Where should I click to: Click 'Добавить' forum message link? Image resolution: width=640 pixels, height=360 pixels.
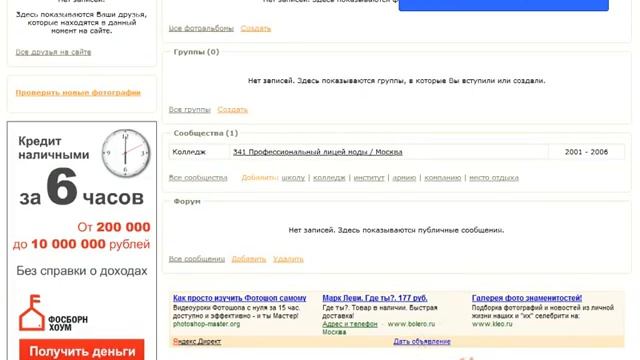249,259
